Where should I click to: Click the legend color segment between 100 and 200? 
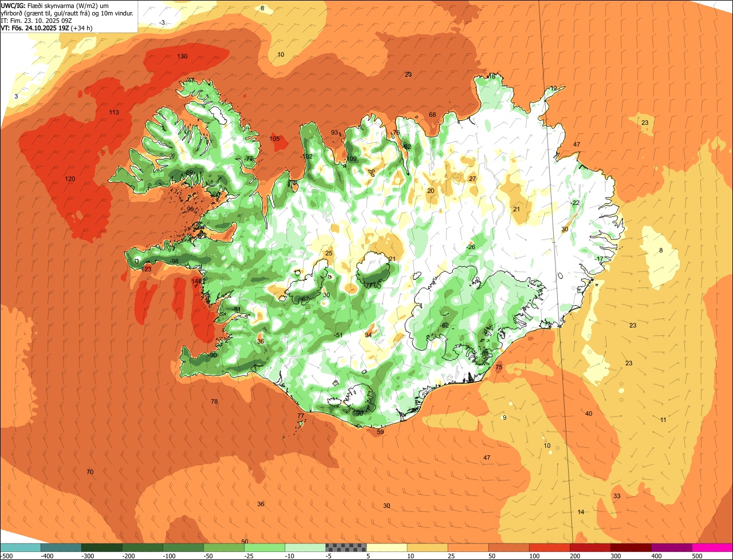550,547
